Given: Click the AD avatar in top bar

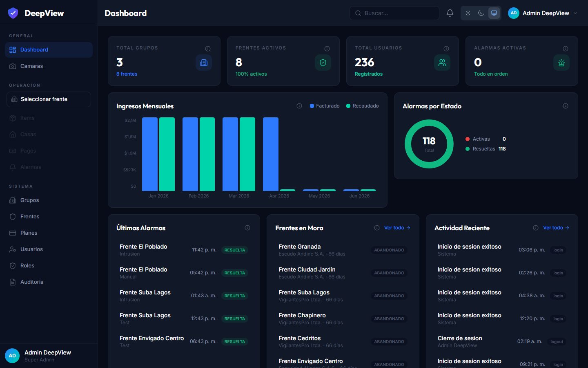Looking at the screenshot, I should (x=514, y=13).
